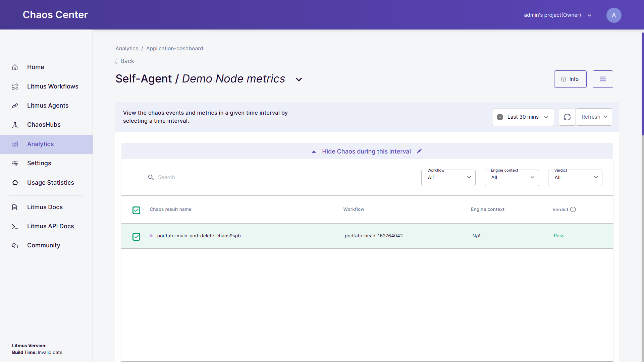The image size is (644, 362).
Task: Go to Litmus Workflows in sidebar
Action: pos(53,86)
